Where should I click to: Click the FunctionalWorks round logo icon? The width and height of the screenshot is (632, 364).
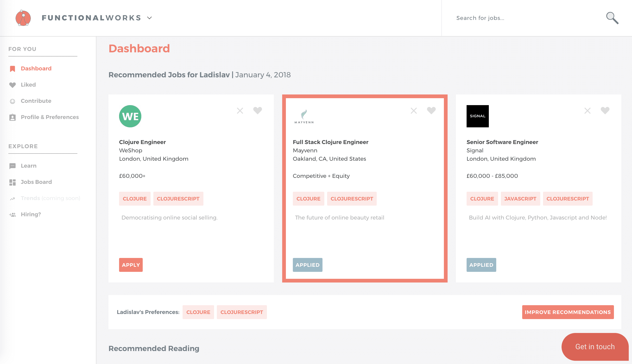coord(23,18)
